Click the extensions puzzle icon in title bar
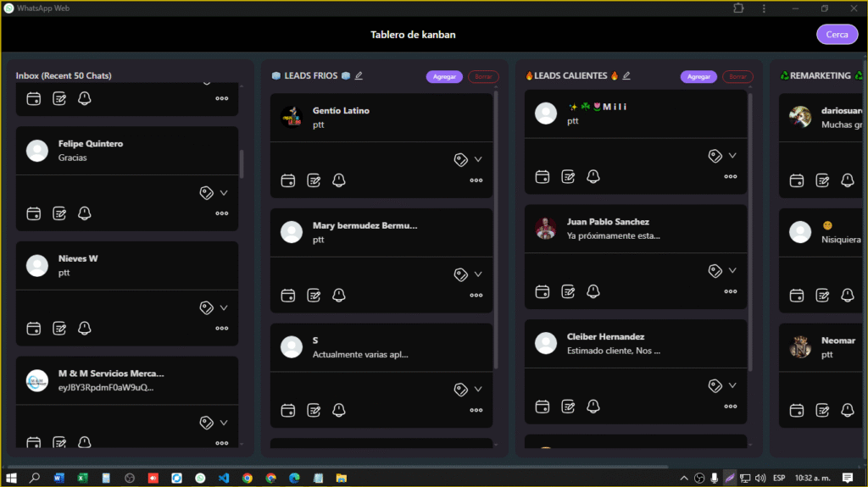The width and height of the screenshot is (868, 487). point(738,8)
